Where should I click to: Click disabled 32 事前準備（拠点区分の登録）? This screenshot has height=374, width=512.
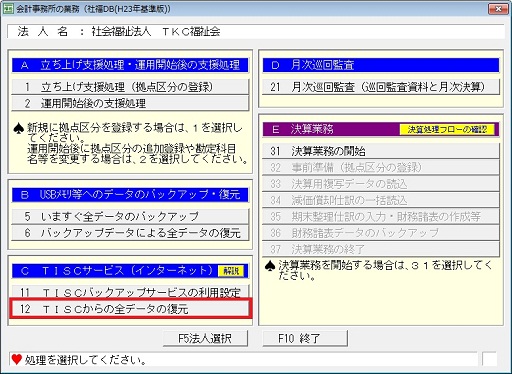pos(381,167)
